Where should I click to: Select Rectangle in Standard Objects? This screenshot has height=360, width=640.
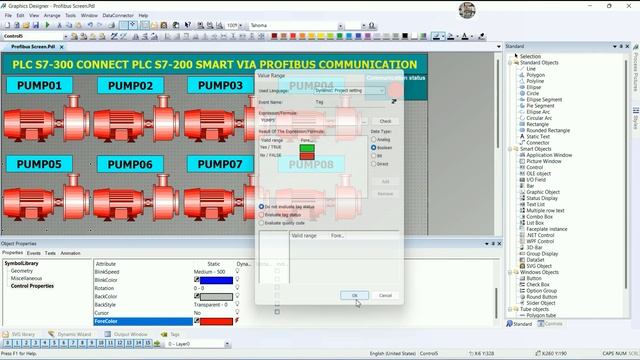point(537,124)
